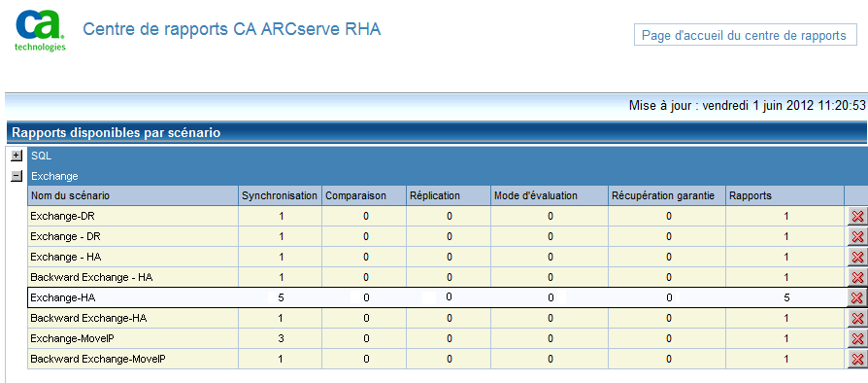Open Rapports count 5 for Exchange-HA
Viewport: 868px width, 383px height.
786,297
